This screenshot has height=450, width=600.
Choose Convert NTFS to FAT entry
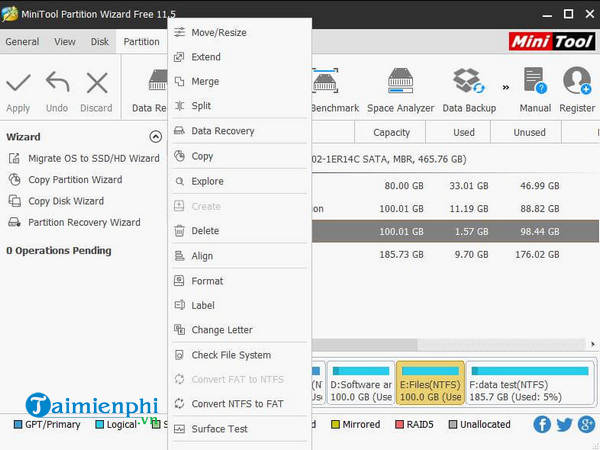point(240,404)
